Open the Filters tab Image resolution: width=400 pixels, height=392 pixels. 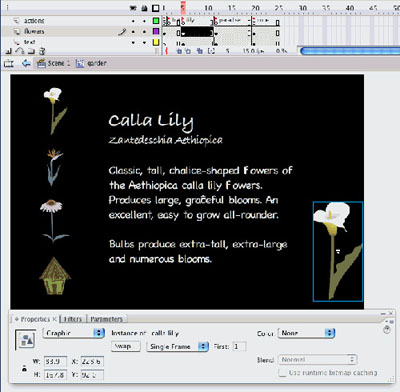(x=73, y=319)
